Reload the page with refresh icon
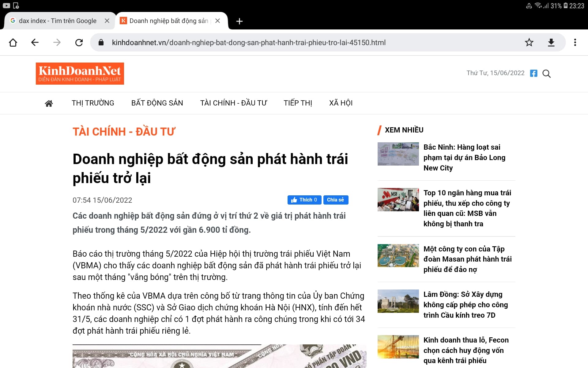The width and height of the screenshot is (588, 368). click(x=79, y=42)
